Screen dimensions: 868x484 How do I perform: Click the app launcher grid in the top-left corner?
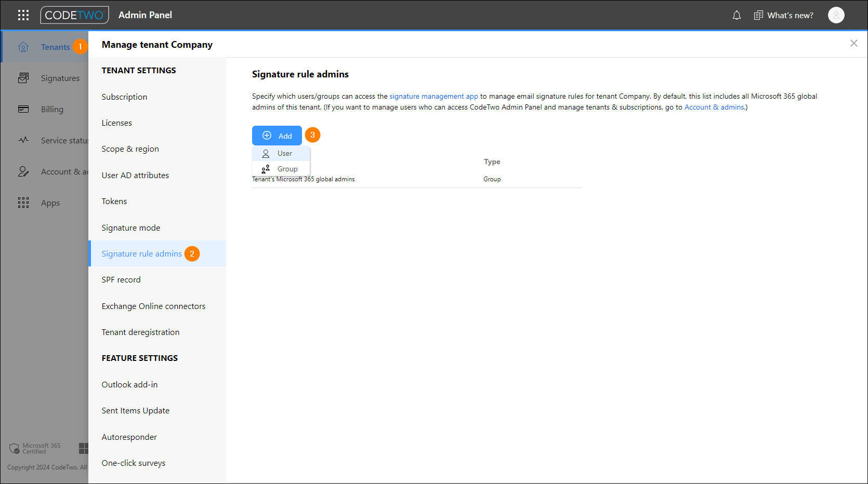coord(23,15)
